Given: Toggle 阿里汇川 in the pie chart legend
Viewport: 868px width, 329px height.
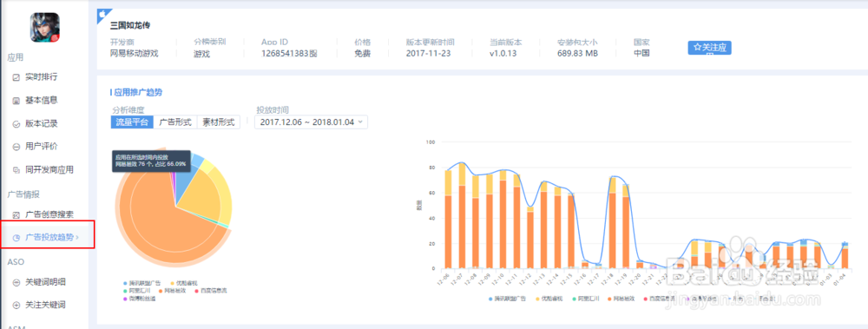Looking at the screenshot, I should (x=136, y=291).
